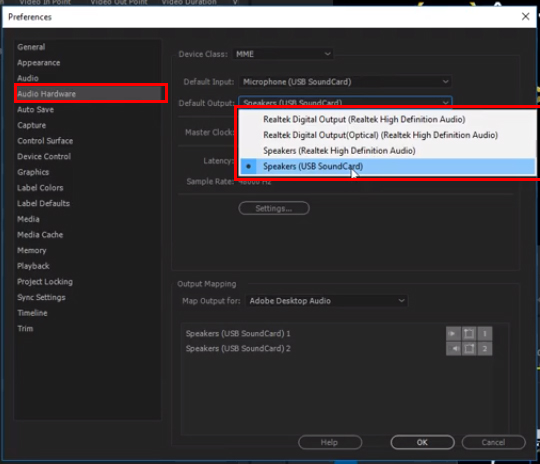This screenshot has width=540, height=464.
Task: Click the right-channel box icon in row 2
Action: pos(469,349)
